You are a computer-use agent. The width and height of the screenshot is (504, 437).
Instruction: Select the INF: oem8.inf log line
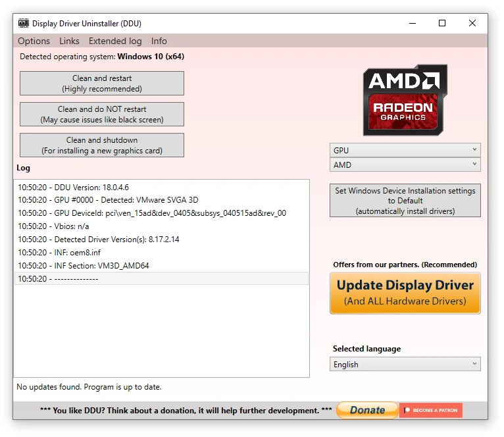coord(161,253)
